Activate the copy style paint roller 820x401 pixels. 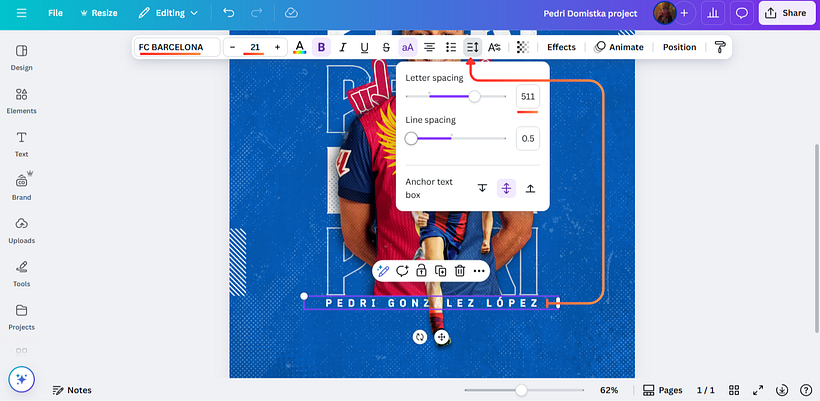click(720, 47)
